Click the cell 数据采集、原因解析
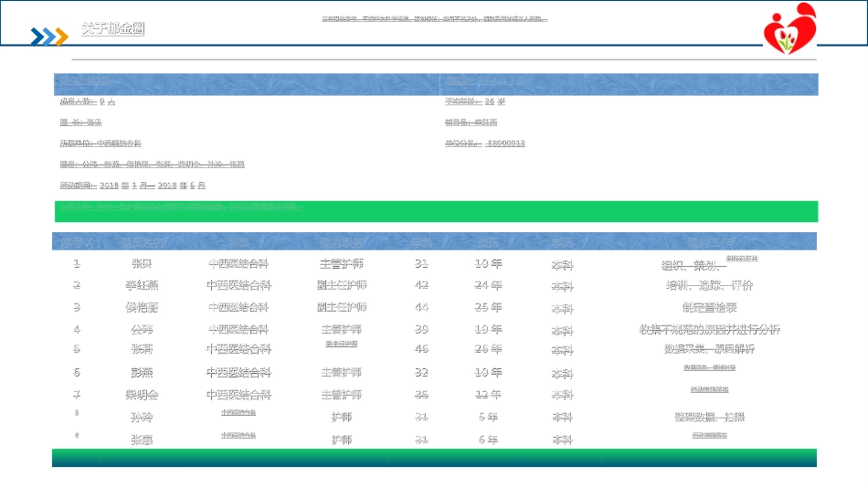868x489 pixels. click(709, 349)
